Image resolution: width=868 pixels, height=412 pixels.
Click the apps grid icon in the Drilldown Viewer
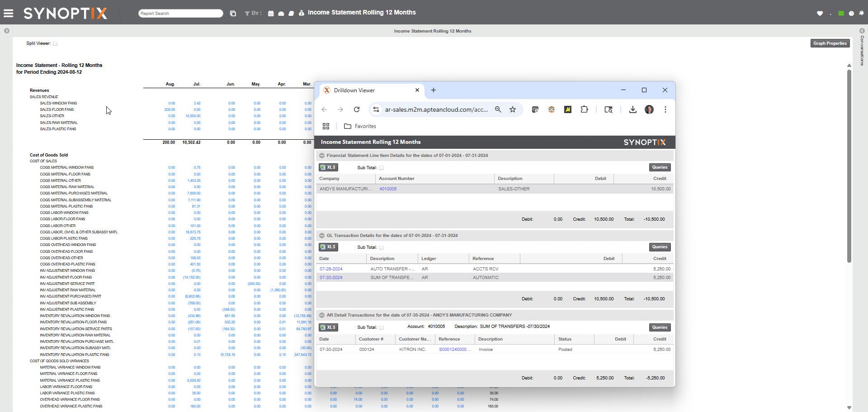tap(326, 126)
